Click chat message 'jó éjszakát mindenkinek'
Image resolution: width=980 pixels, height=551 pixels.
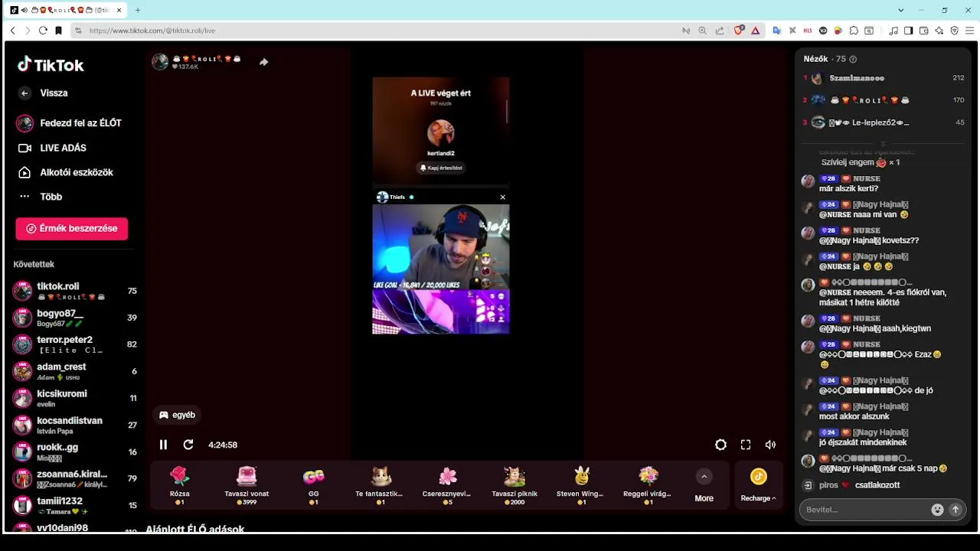point(863,443)
